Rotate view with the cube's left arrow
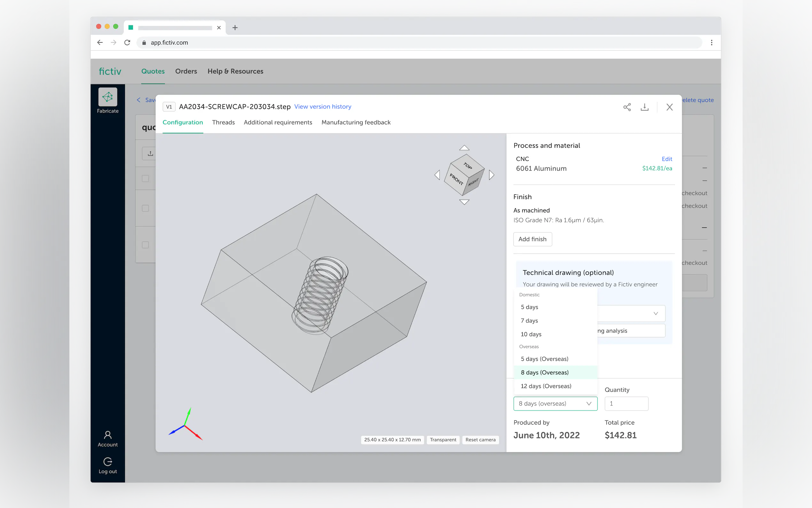This screenshot has height=508, width=812. [437, 175]
